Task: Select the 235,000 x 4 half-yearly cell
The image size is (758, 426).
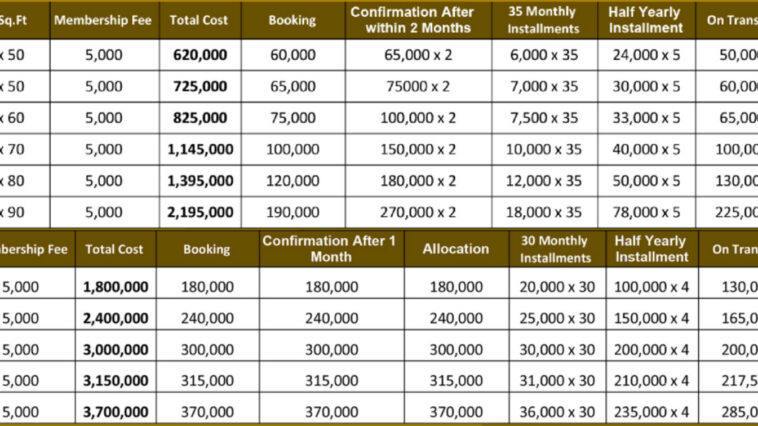Action: click(652, 412)
